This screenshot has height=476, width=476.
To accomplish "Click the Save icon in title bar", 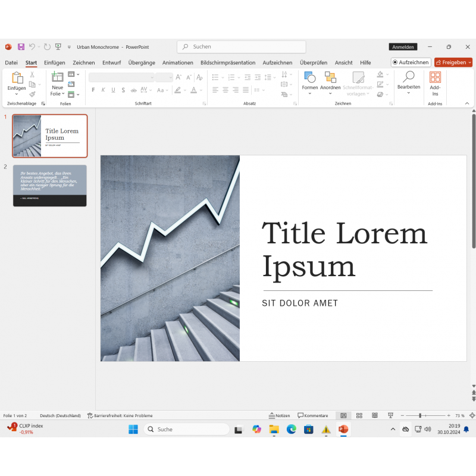I will pyautogui.click(x=21, y=47).
